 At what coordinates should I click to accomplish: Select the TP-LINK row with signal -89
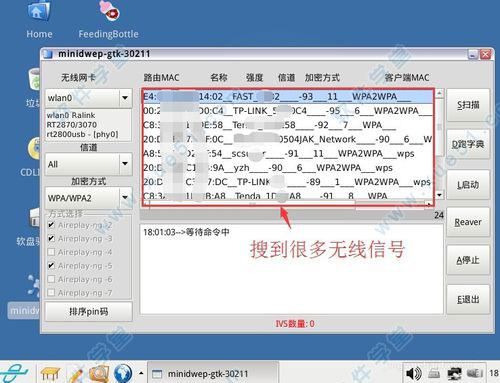[288, 182]
